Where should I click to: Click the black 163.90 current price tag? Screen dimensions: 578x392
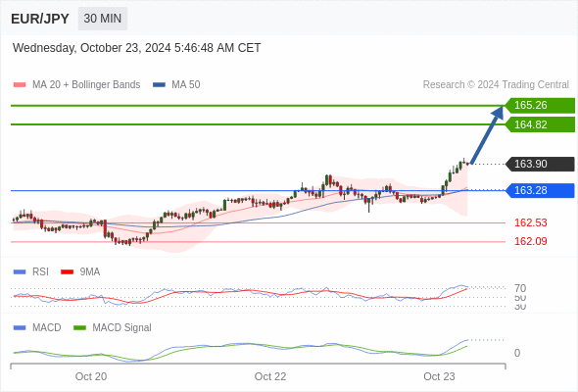(540, 164)
